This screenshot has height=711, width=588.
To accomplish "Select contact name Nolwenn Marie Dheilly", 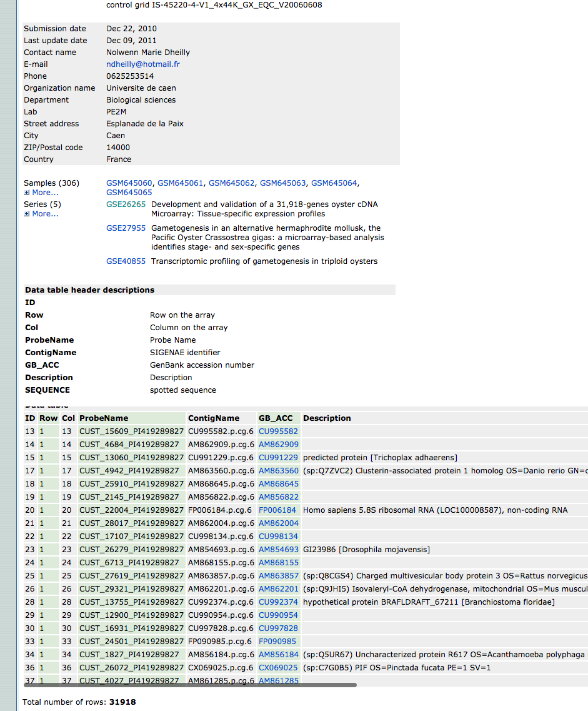I will [148, 53].
